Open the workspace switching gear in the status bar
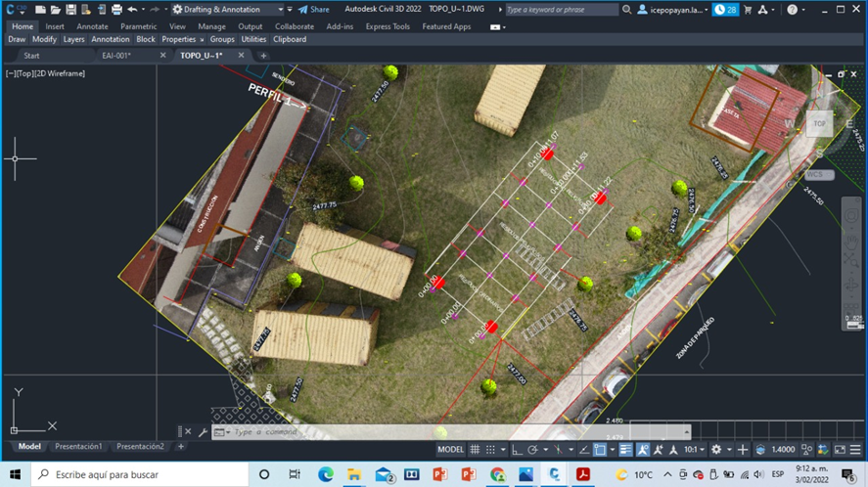 716,450
